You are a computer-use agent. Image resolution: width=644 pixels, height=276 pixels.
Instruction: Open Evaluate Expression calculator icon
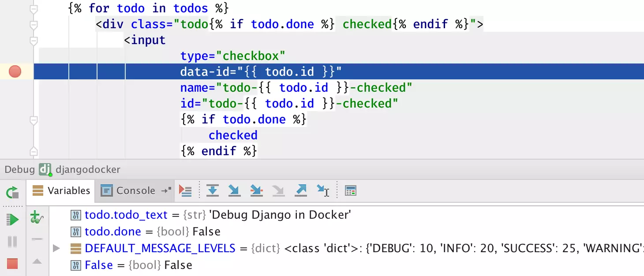351,190
